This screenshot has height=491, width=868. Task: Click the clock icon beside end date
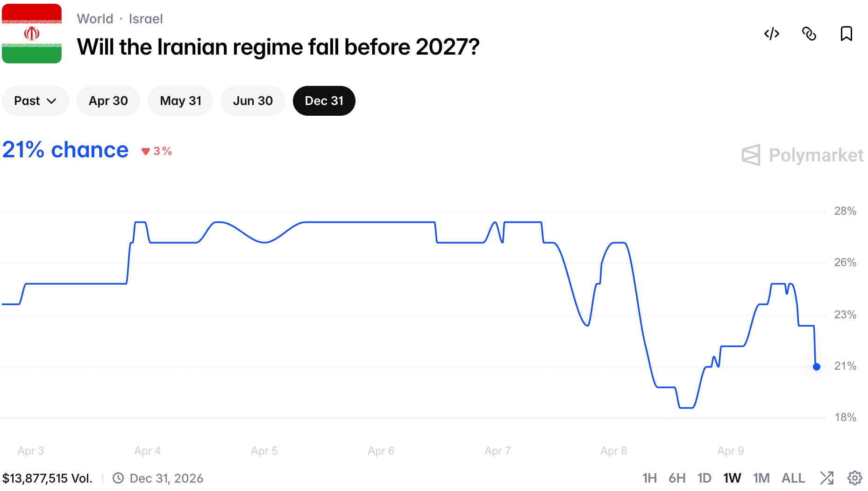pyautogui.click(x=118, y=478)
